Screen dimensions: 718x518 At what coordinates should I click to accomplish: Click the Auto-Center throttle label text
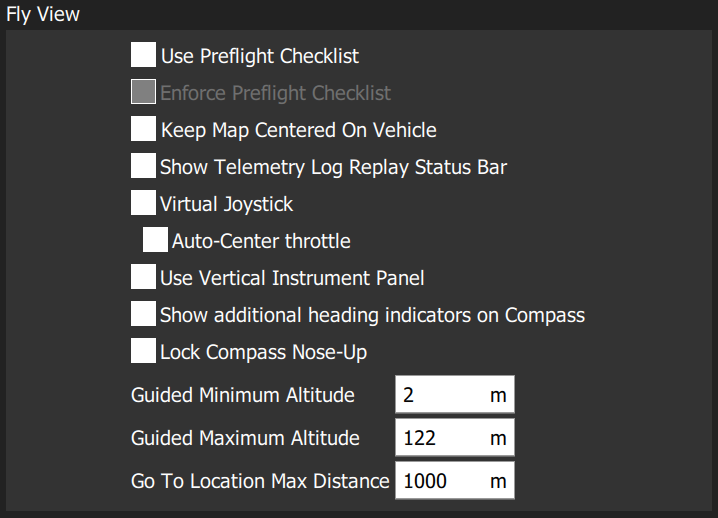click(x=261, y=241)
